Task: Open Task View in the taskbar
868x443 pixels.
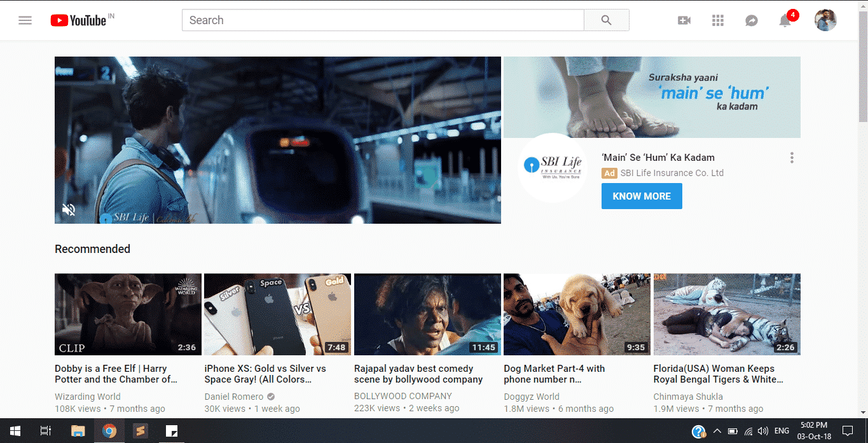Action: [46, 431]
